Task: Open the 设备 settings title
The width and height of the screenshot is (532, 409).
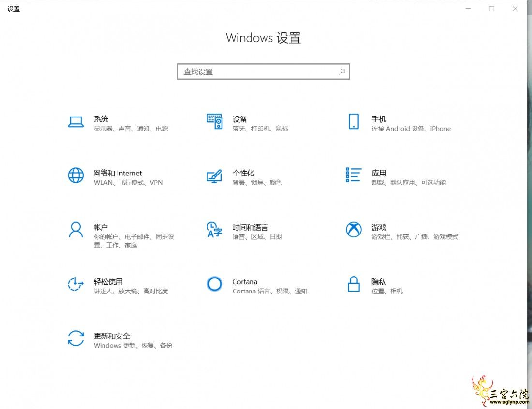Action: [239, 119]
